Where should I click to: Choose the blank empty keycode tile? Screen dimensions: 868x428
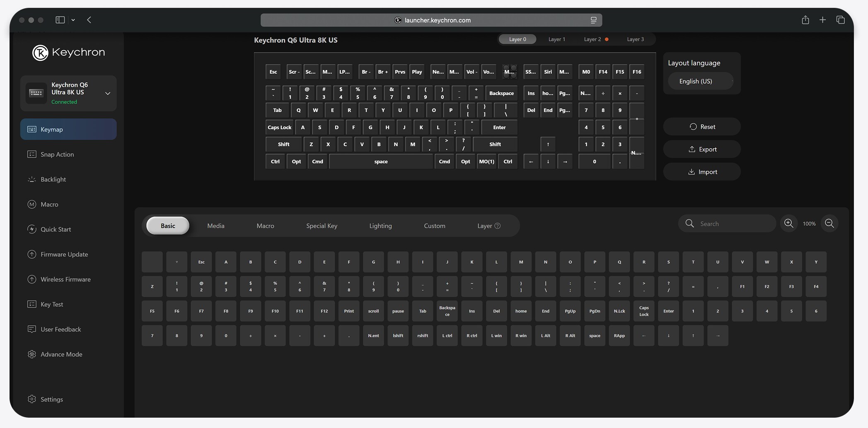tap(152, 262)
